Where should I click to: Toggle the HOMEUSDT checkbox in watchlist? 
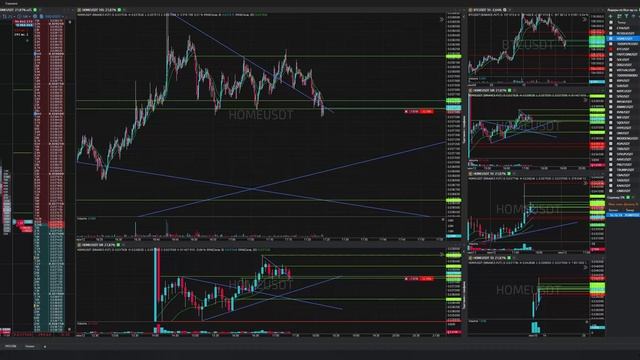tap(611, 38)
